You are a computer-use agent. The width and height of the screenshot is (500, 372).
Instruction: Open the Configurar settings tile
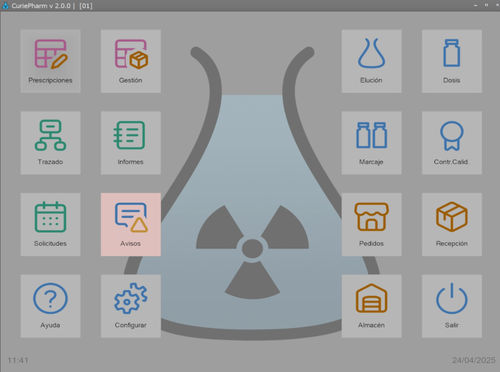[131, 306]
